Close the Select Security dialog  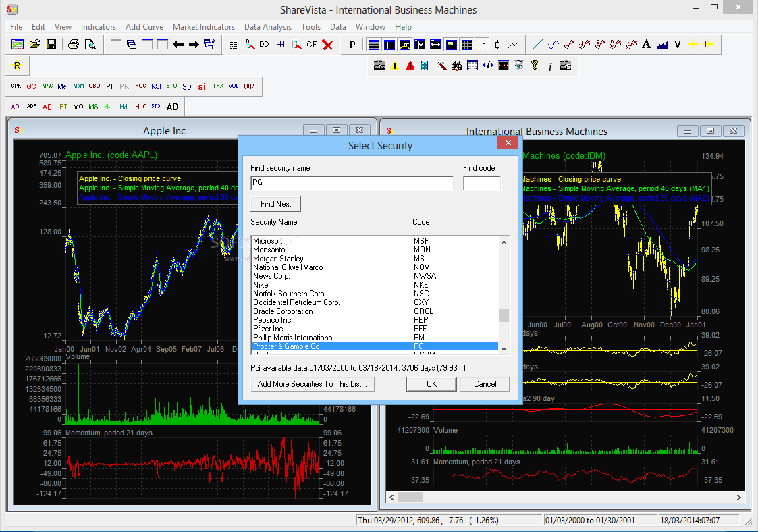[x=508, y=142]
